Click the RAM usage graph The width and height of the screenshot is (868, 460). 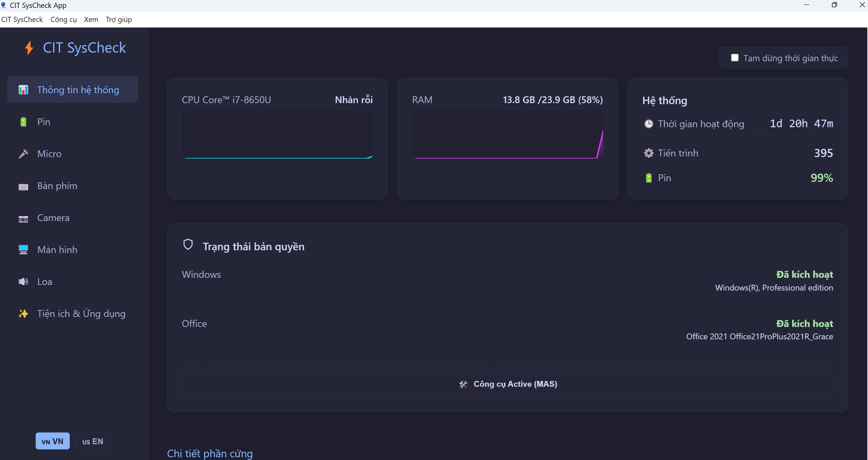point(507,135)
